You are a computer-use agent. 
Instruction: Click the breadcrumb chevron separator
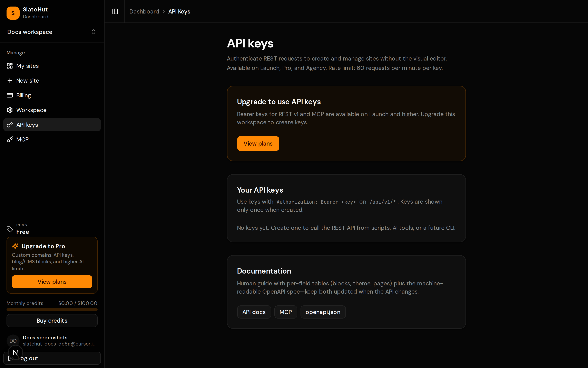tap(164, 11)
